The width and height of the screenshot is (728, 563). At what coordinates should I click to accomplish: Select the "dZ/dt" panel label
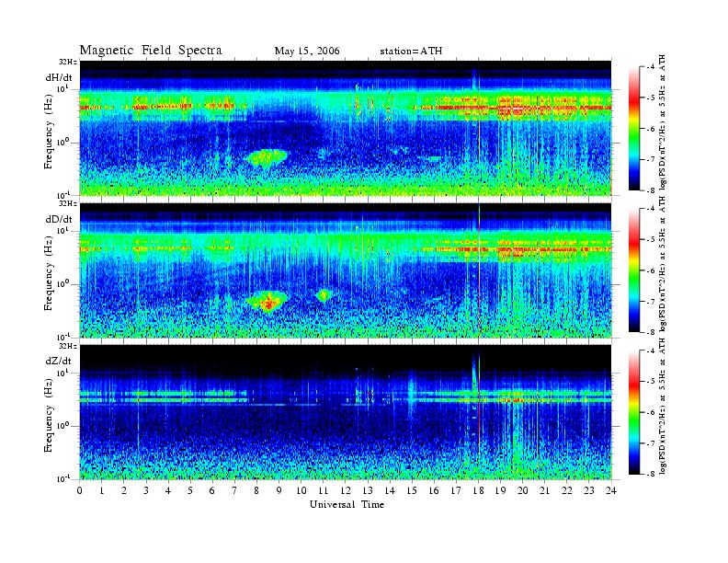[x=59, y=361]
